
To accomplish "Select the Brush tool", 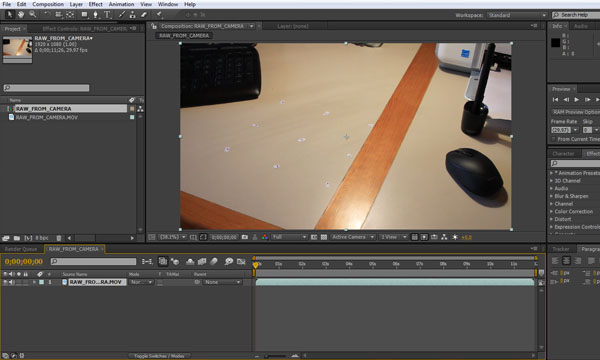I will click(122, 15).
